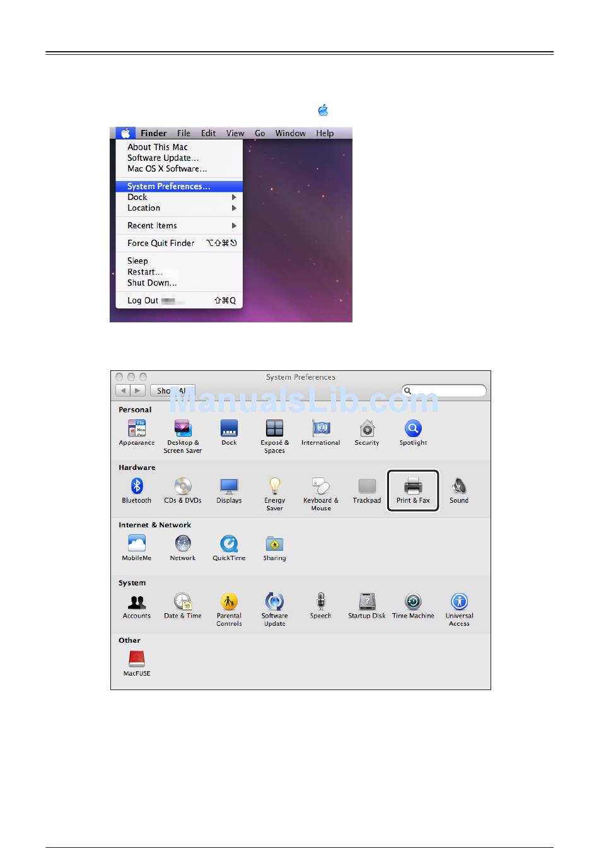Open the Edit menu
Screen dimensions: 599x868
click(x=208, y=133)
